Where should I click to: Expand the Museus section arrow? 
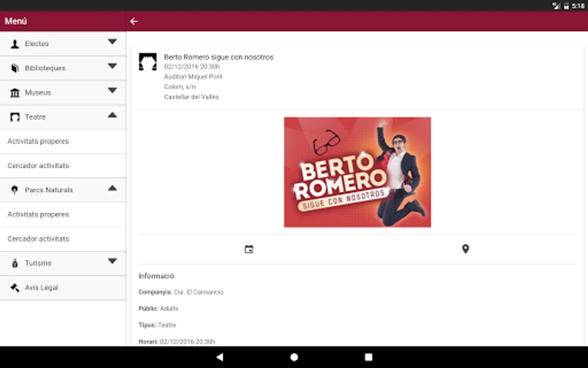[112, 90]
